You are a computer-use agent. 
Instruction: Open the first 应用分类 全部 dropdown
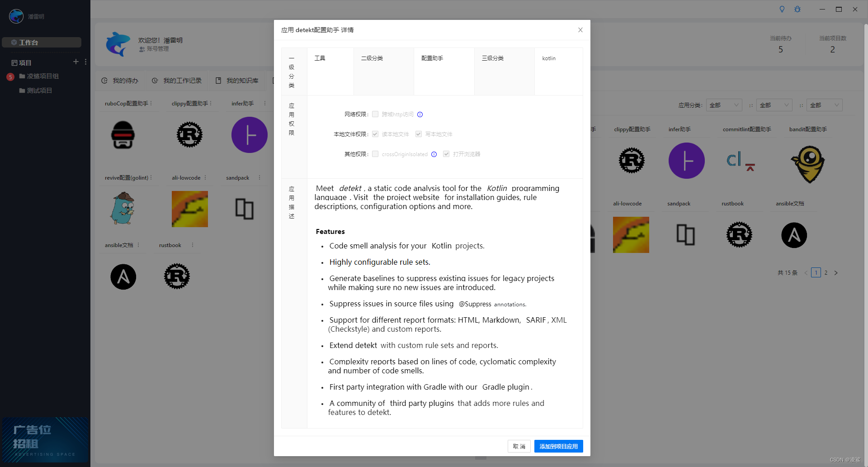pyautogui.click(x=724, y=105)
